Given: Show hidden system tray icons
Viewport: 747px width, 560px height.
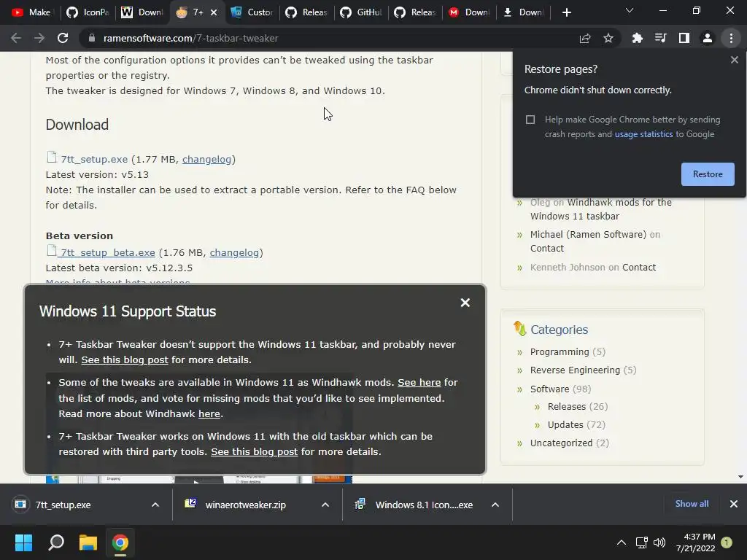Looking at the screenshot, I should (x=622, y=542).
